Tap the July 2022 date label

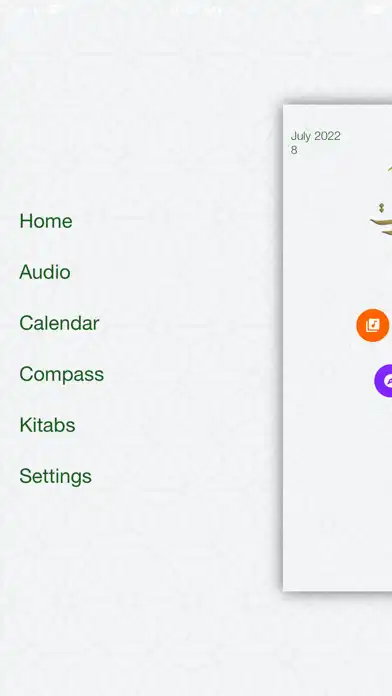(316, 136)
